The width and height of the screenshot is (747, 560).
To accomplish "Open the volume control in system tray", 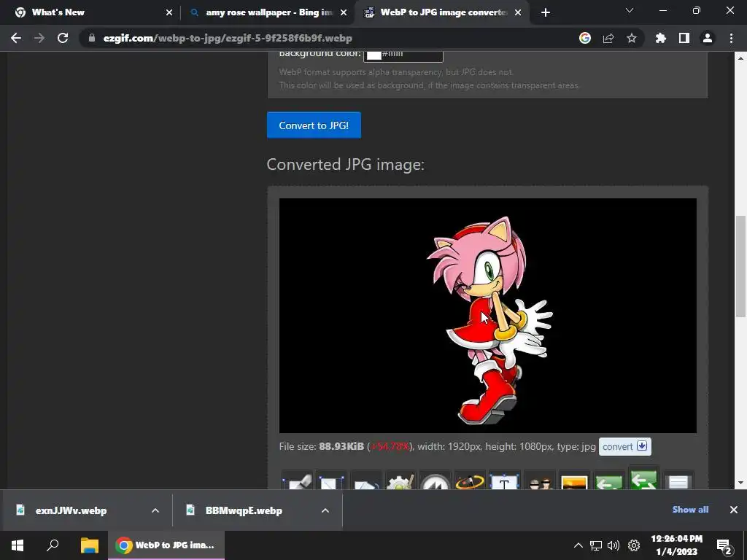I will (x=614, y=545).
